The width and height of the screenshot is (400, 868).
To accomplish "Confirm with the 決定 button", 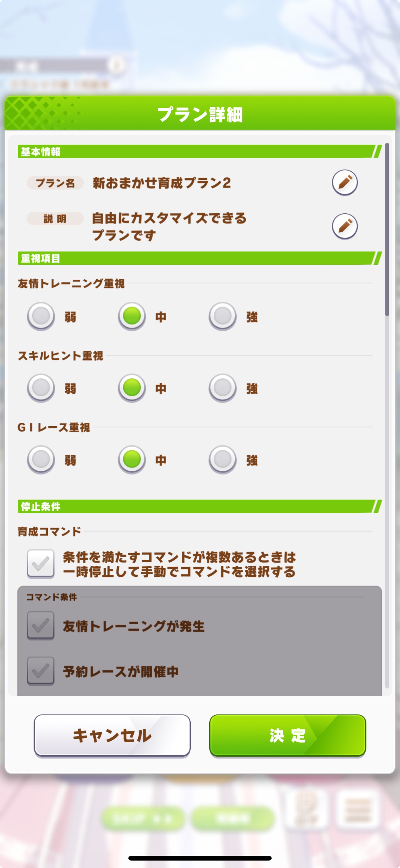I will tap(287, 736).
